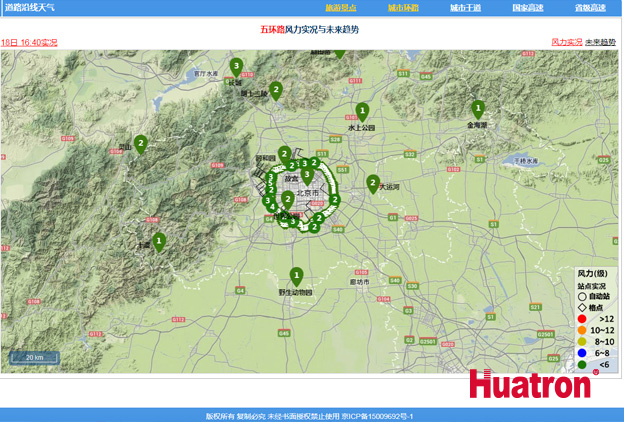The image size is (624, 422).
Task: Click the red >12 wind legend swatch
Action: coord(582,318)
